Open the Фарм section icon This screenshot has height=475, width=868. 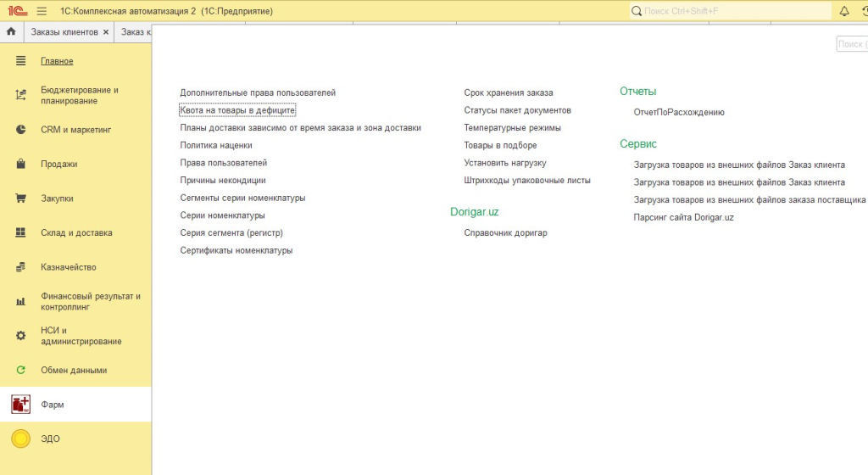click(21, 405)
